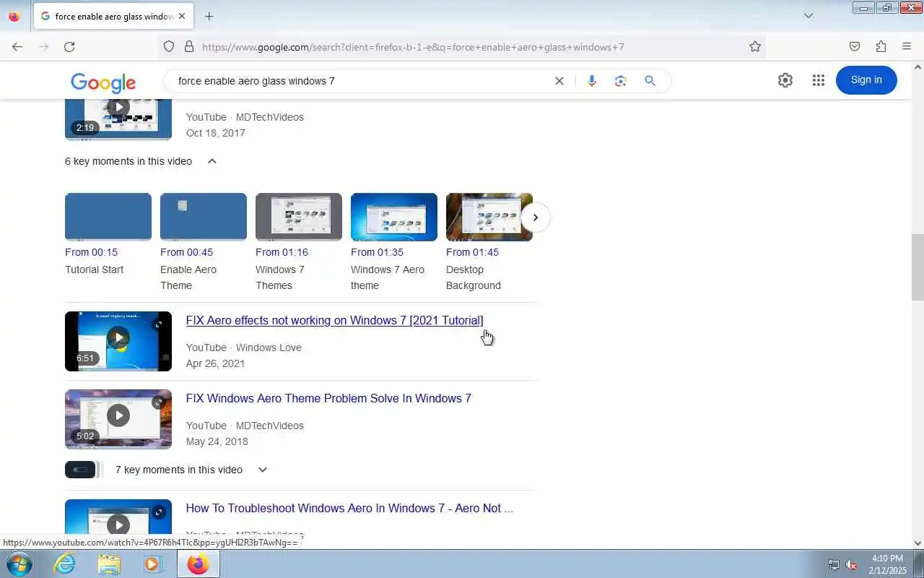Open a new tab with plus icon
924x578 pixels.
[209, 16]
